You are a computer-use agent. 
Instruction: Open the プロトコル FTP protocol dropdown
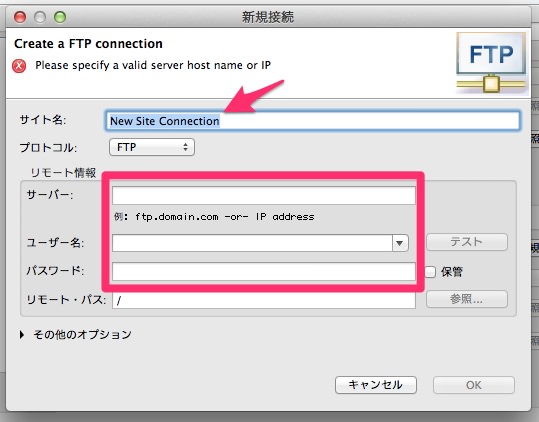click(152, 147)
